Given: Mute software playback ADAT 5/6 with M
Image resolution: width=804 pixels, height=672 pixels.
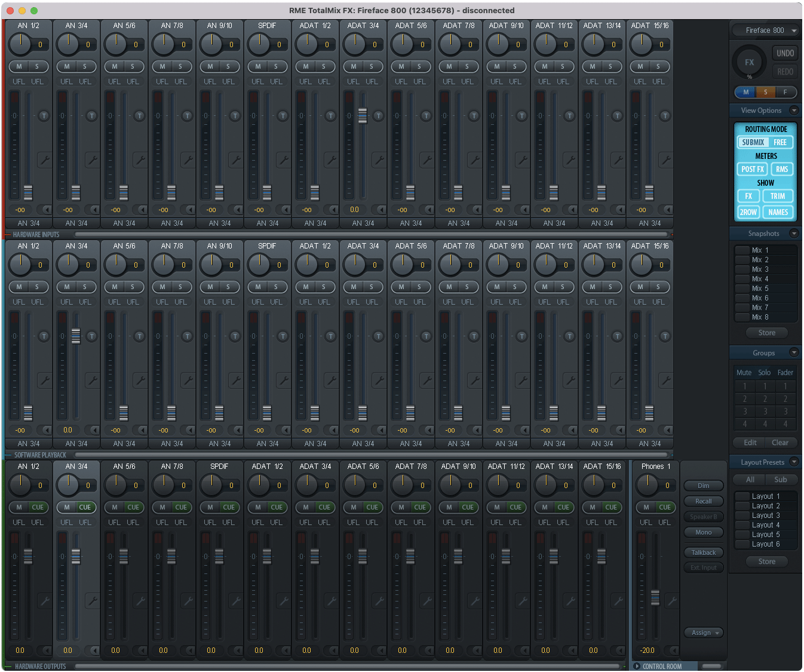Looking at the screenshot, I should pyautogui.click(x=401, y=287).
